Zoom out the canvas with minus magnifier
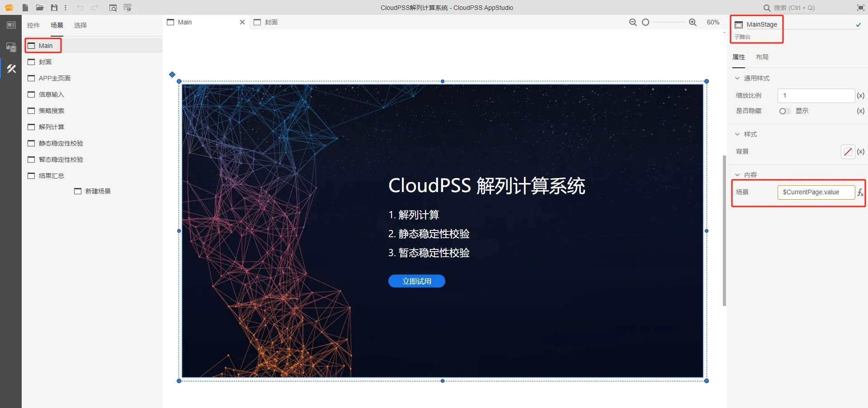The height and width of the screenshot is (408, 868). [x=633, y=22]
